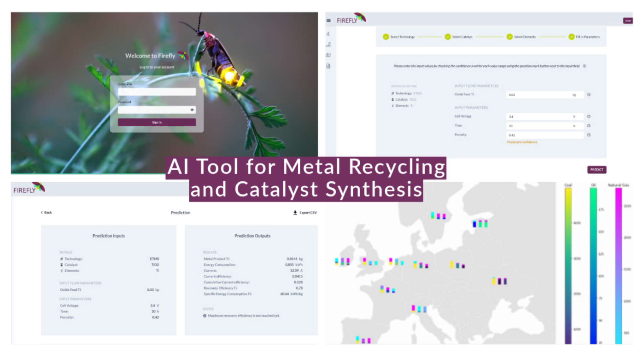Click the Firefly logo beside Welcome to Firefly
The width and height of the screenshot is (644, 355).
(183, 55)
